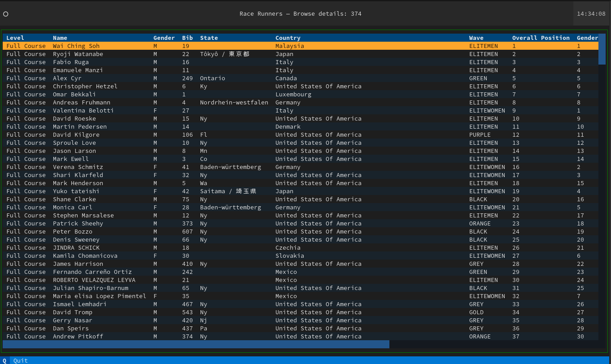Click the Slovakia country cell

[x=290, y=256]
